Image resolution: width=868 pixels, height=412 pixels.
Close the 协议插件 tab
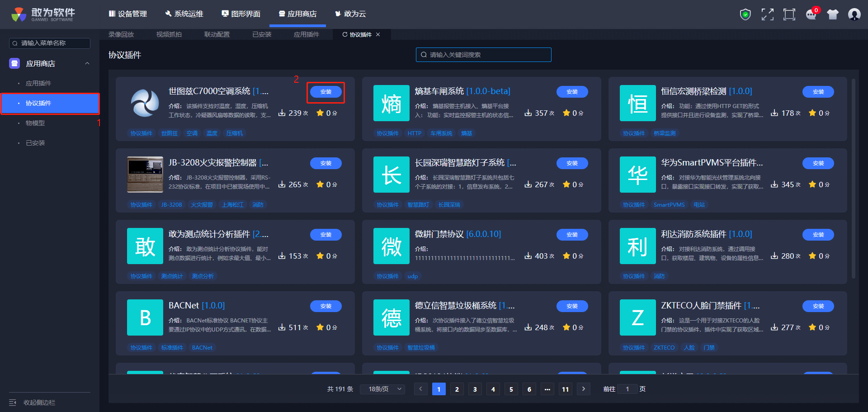click(x=378, y=34)
